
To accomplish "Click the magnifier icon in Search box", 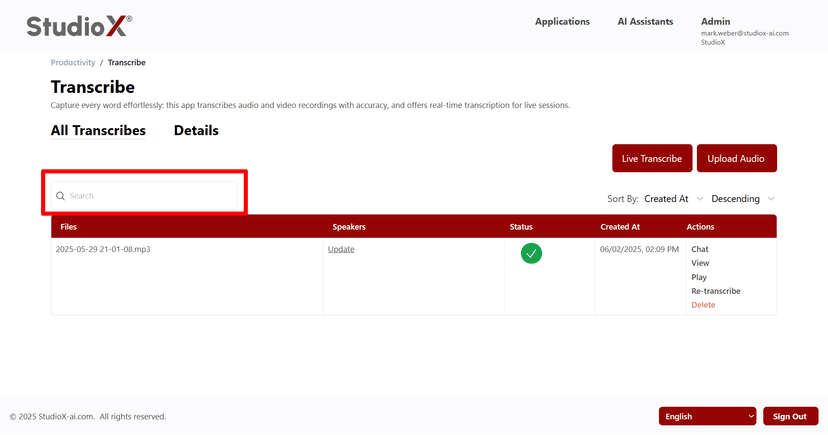I will [60, 196].
